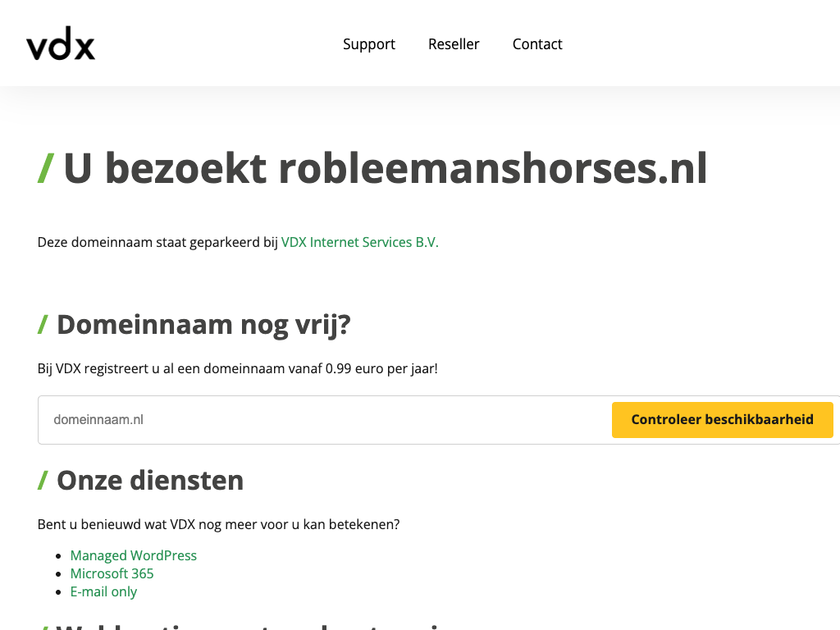840x630 pixels.
Task: Visit the E-mail only link
Action: [103, 592]
